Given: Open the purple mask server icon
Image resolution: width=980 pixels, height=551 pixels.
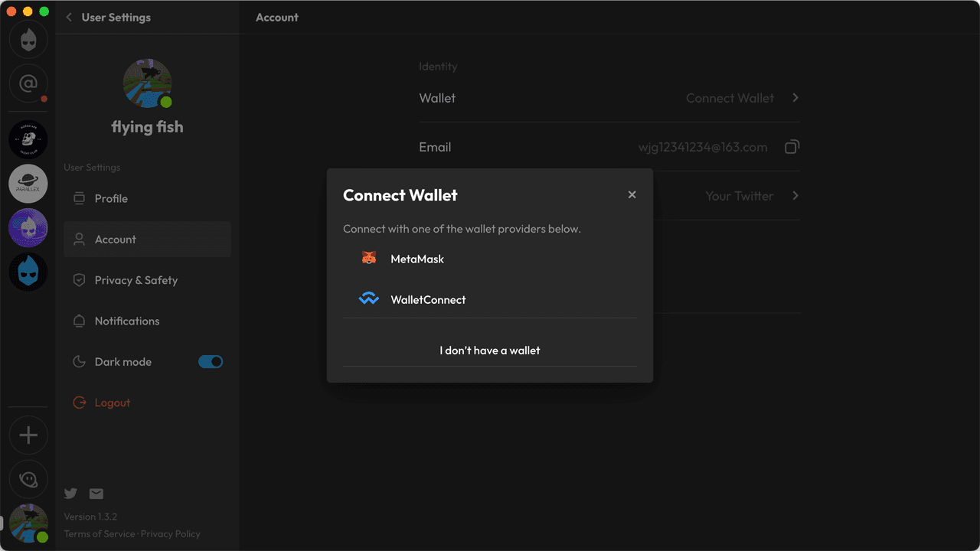Looking at the screenshot, I should point(28,228).
